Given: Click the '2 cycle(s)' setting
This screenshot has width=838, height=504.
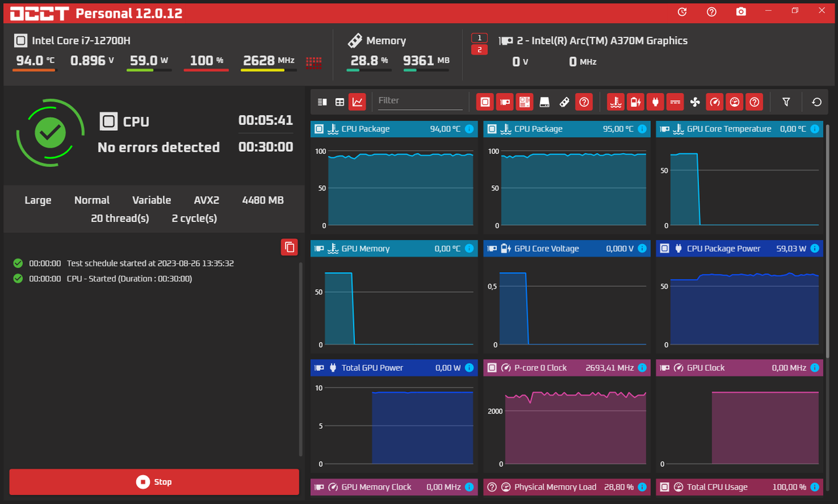Looking at the screenshot, I should pyautogui.click(x=194, y=218).
